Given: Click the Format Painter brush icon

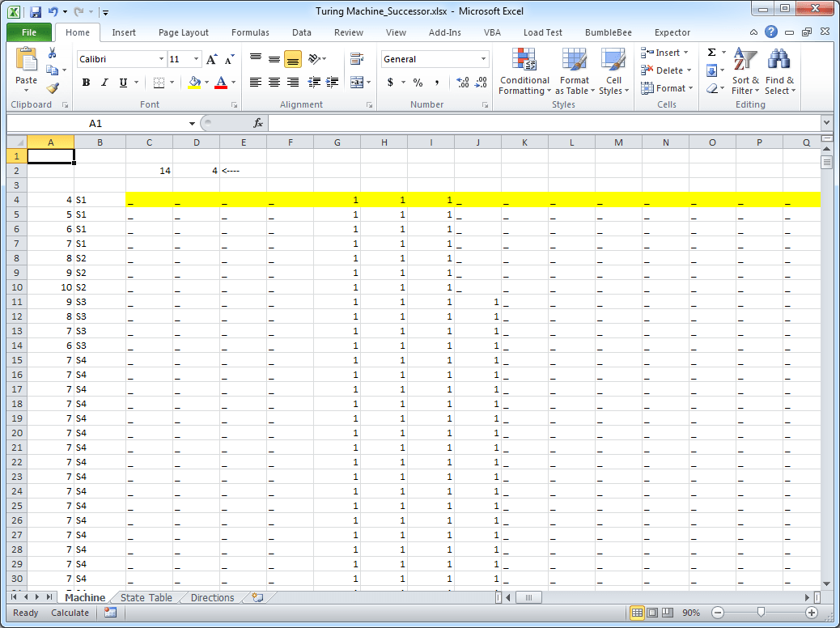Looking at the screenshot, I should pyautogui.click(x=52, y=88).
